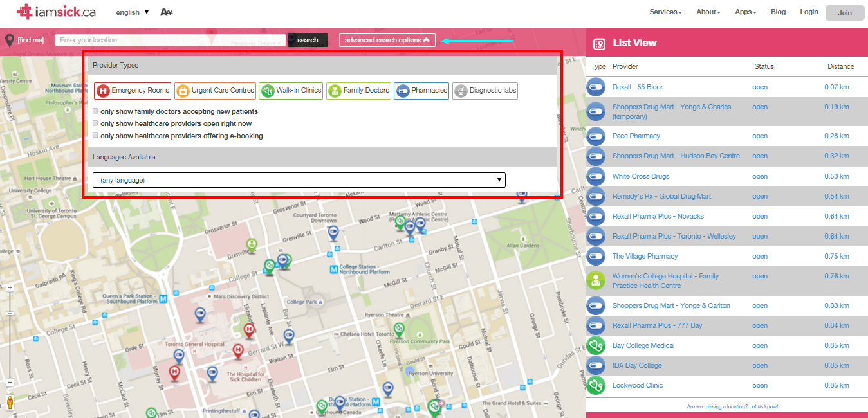
Task: Click the family doctor icon beside Women's College Hospital
Action: [596, 280]
